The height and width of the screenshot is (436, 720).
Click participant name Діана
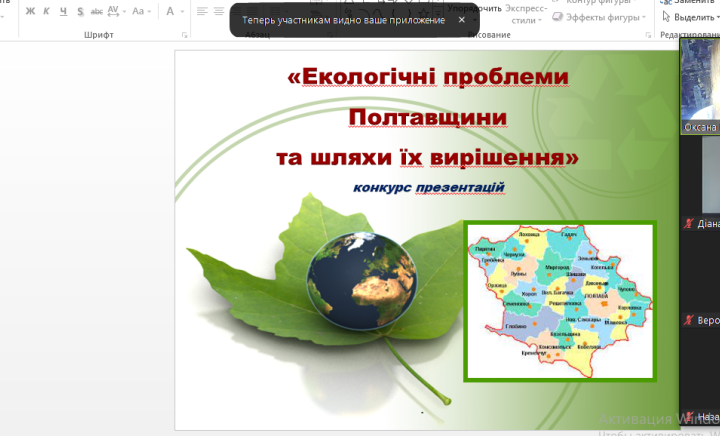point(708,224)
